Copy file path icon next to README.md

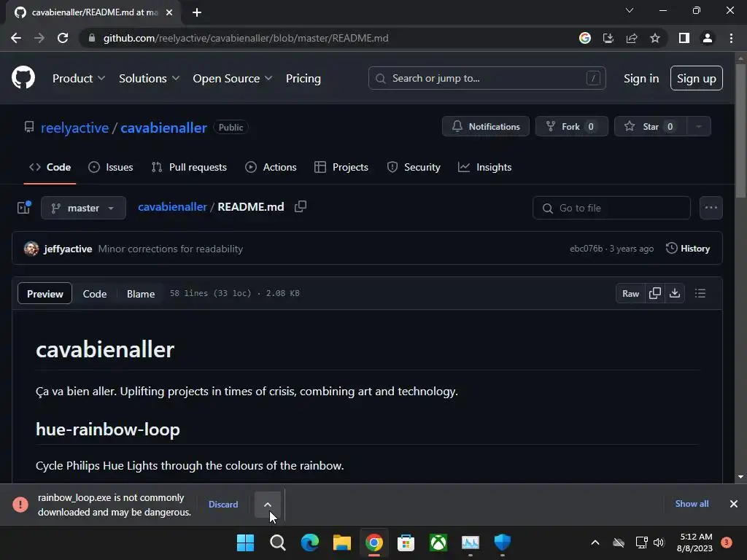tap(301, 206)
